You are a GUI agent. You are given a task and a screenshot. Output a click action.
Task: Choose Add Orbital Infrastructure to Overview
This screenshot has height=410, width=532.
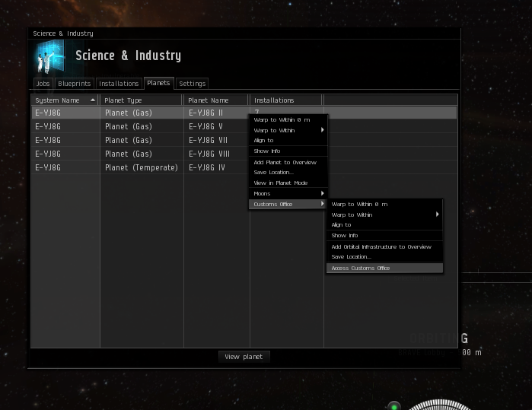tap(385, 247)
